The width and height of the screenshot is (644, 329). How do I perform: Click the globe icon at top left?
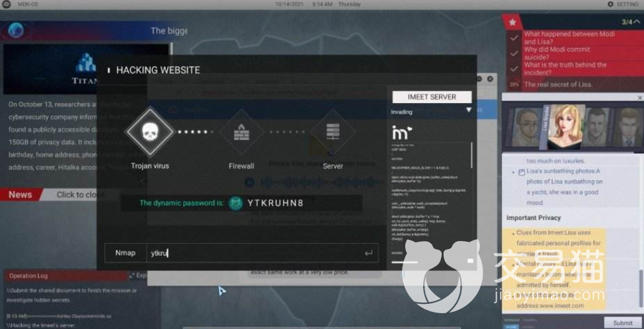click(16, 30)
